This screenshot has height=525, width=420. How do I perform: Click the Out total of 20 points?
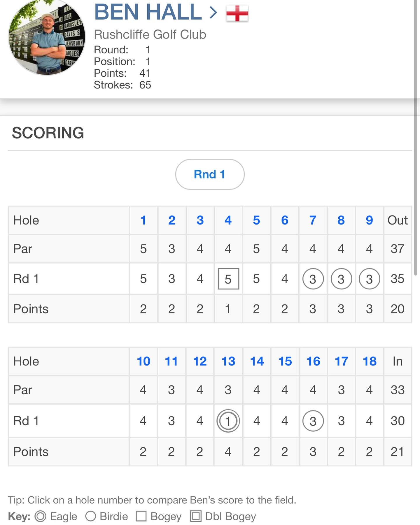397,309
